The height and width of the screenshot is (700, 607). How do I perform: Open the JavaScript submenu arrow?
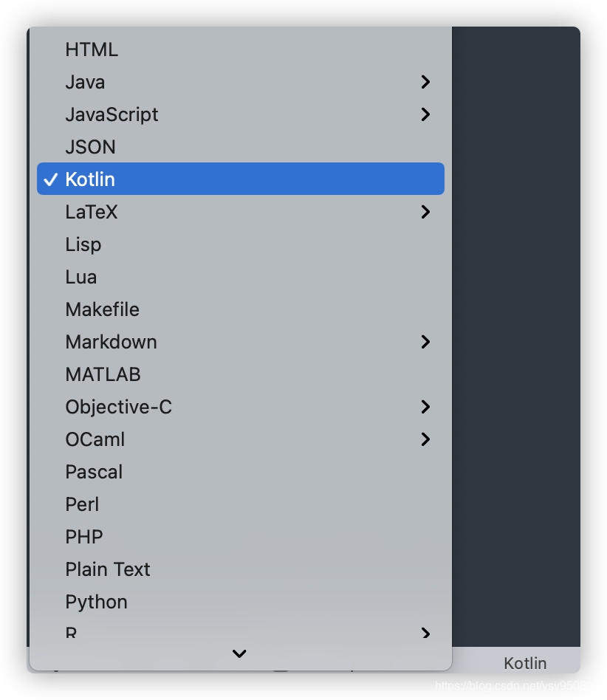(x=425, y=114)
